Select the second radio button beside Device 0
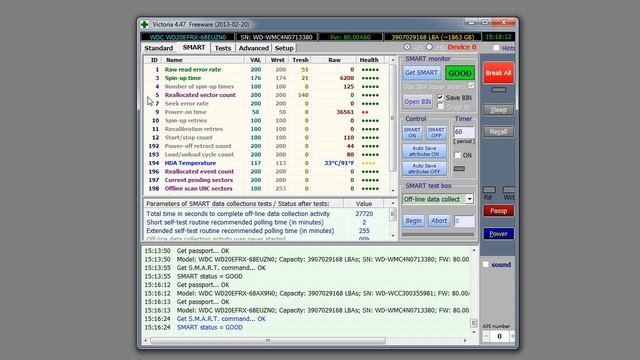The image size is (640, 360). (x=429, y=47)
